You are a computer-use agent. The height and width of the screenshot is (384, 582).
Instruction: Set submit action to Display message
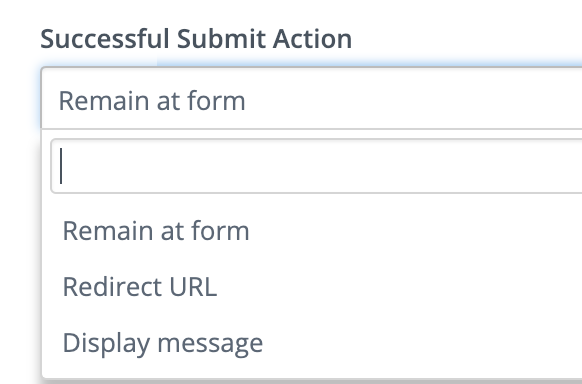click(312, 342)
